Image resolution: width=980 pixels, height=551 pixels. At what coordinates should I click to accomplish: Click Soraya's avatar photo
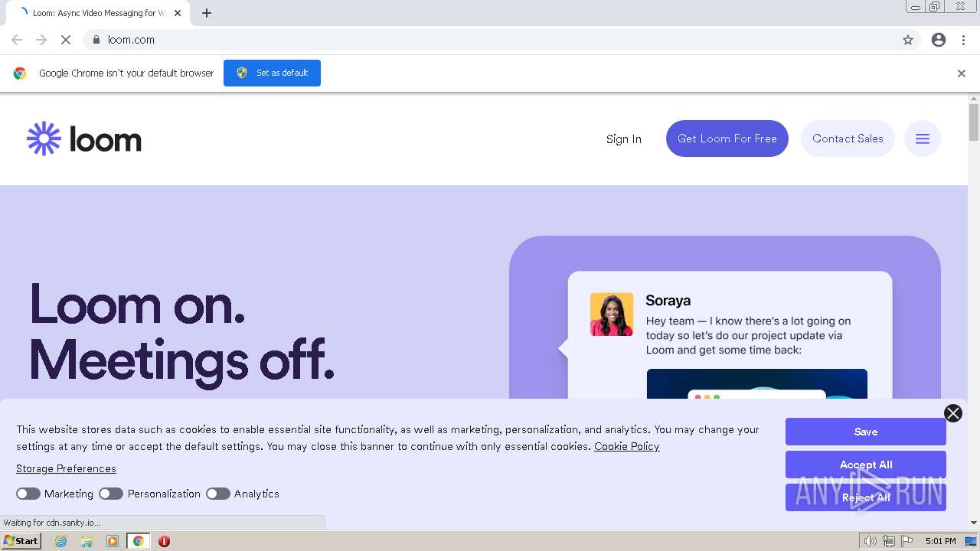pos(612,315)
